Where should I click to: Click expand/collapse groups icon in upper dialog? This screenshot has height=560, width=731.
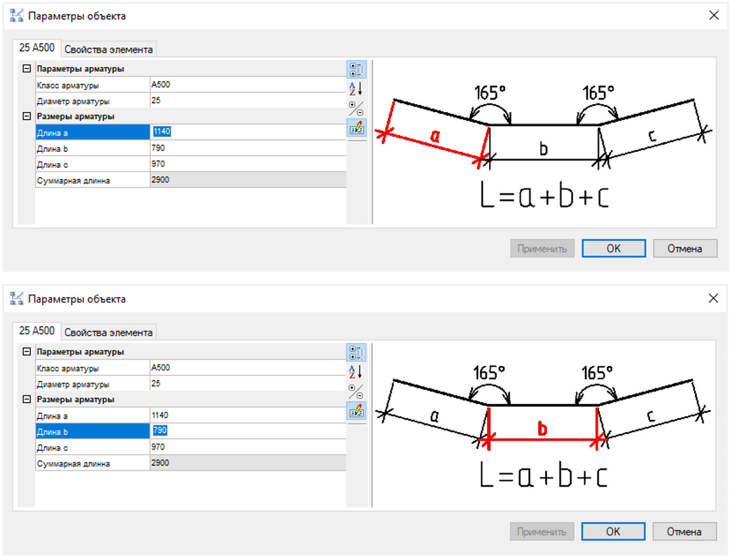point(356,108)
